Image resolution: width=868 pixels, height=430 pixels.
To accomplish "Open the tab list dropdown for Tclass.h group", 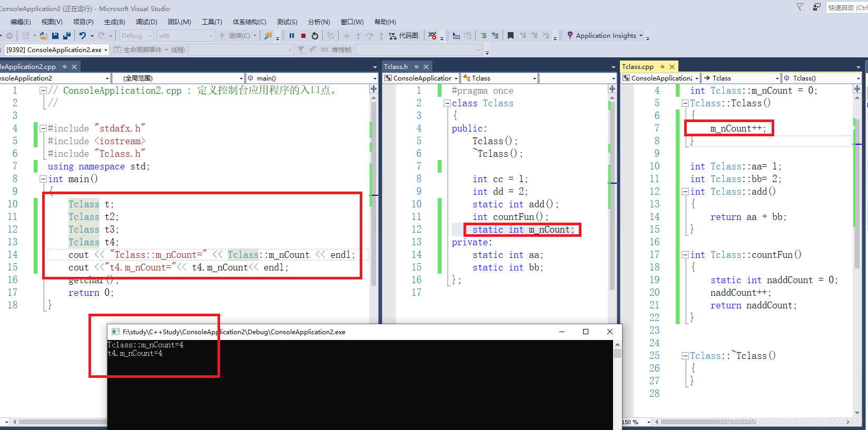I will [x=613, y=67].
